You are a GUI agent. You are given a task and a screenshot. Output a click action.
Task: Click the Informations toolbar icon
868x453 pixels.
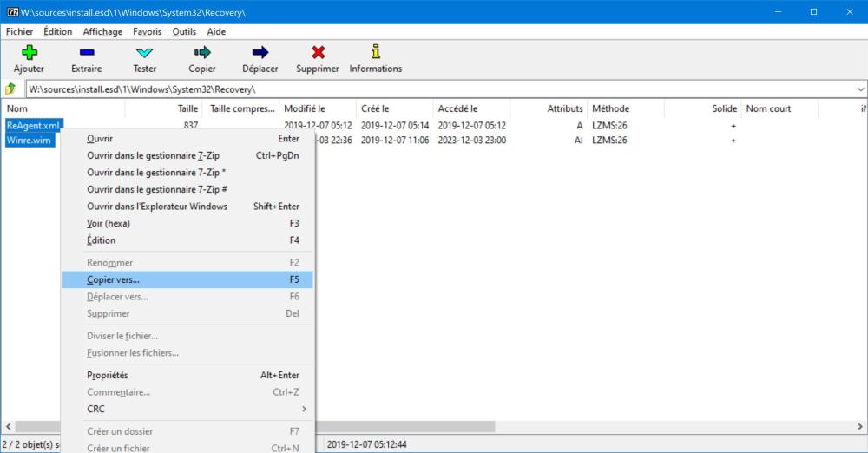[x=376, y=52]
